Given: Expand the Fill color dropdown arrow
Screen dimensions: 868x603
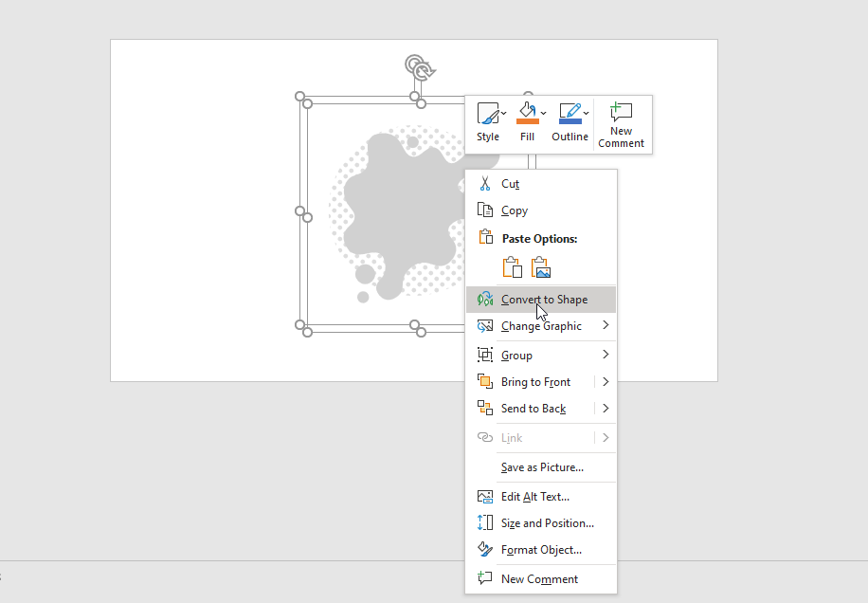Looking at the screenshot, I should pos(544,113).
